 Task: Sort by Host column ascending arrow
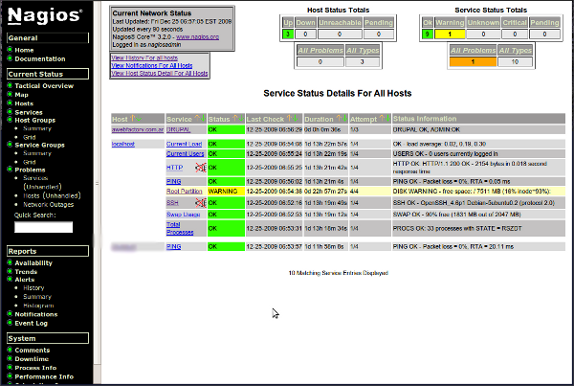133,119
